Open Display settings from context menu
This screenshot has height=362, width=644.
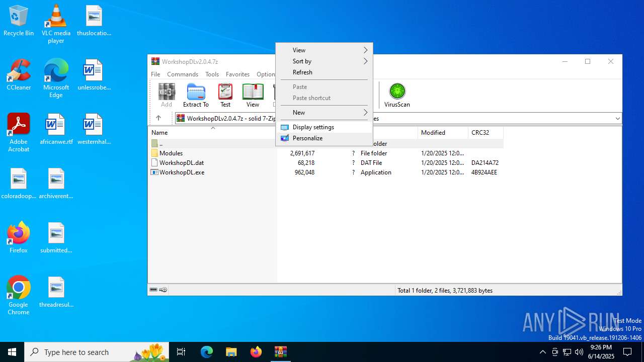tap(324, 127)
